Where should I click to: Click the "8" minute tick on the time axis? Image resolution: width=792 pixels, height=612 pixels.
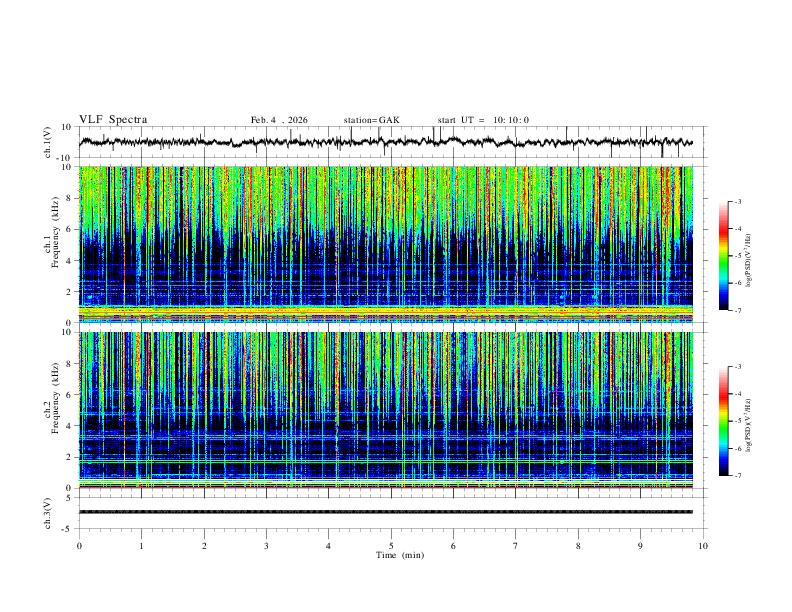coord(578,546)
